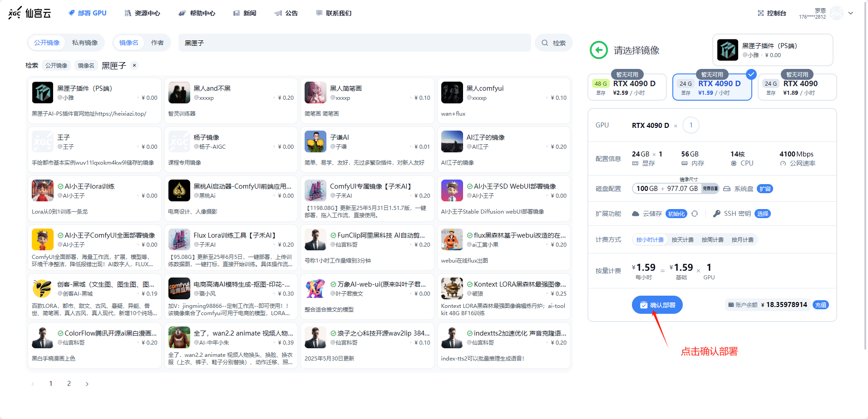Switch to 私有镜像 tab

click(x=85, y=43)
